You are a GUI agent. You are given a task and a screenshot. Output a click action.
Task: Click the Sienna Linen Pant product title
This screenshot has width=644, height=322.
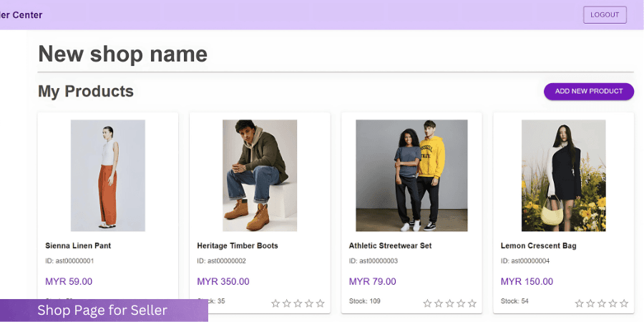pos(78,246)
